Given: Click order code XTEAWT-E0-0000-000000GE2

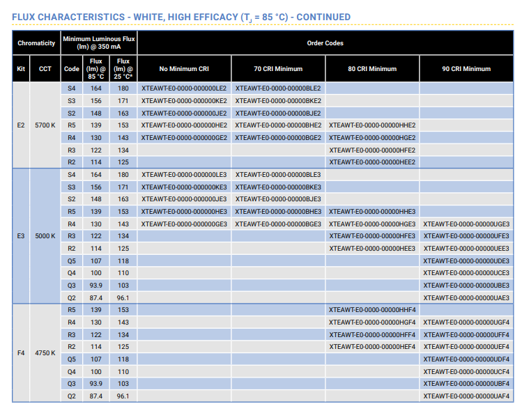Looking at the screenshot, I should pos(184,138).
